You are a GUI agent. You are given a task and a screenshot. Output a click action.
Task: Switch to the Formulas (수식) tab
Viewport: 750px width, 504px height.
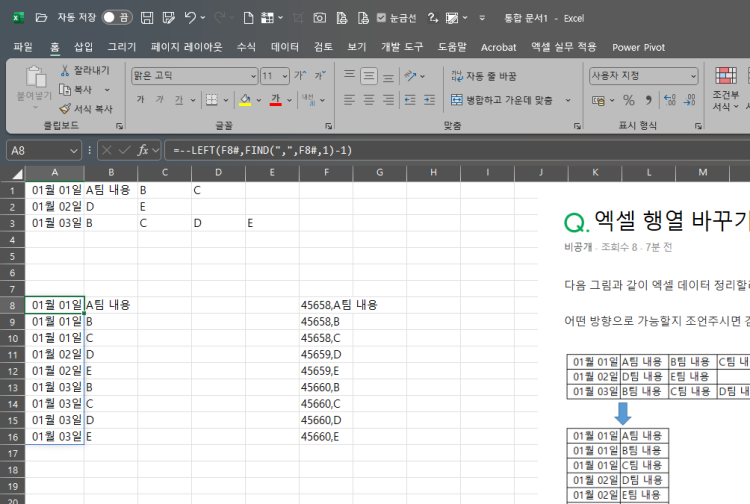click(246, 47)
